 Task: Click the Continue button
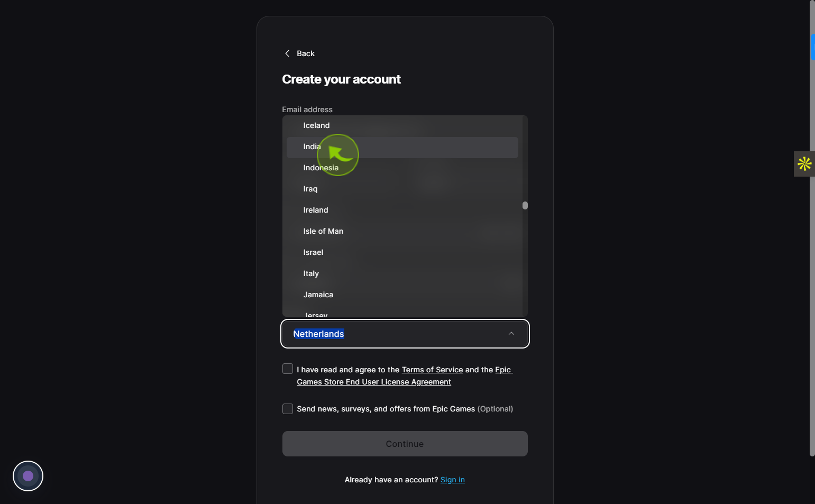(405, 444)
